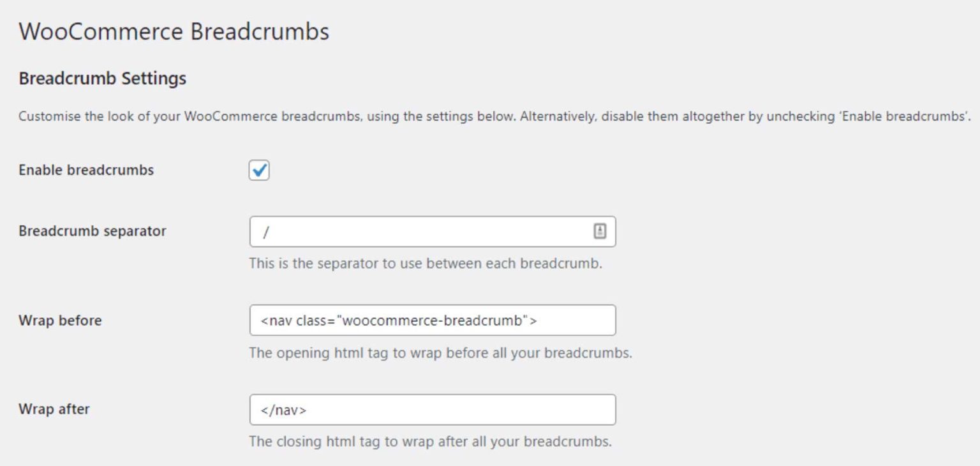Click the Breadcrumb separator field label
This screenshot has height=466, width=980.
92,231
